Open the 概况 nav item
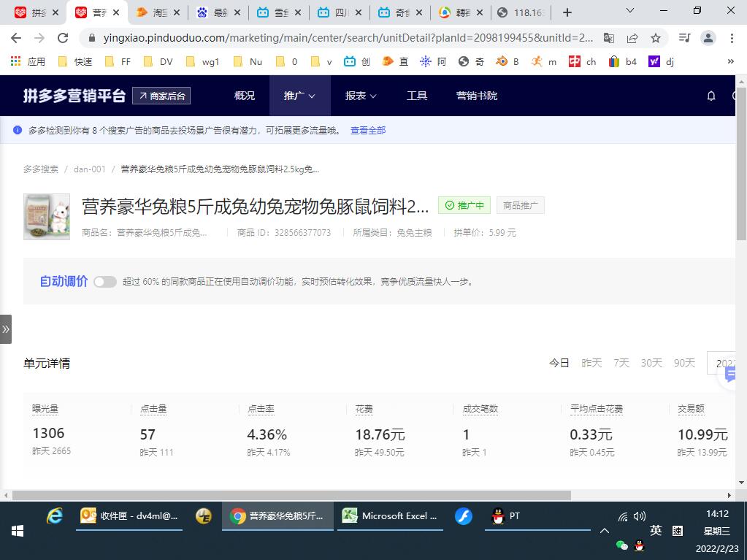This screenshot has height=560, width=747. (x=245, y=96)
